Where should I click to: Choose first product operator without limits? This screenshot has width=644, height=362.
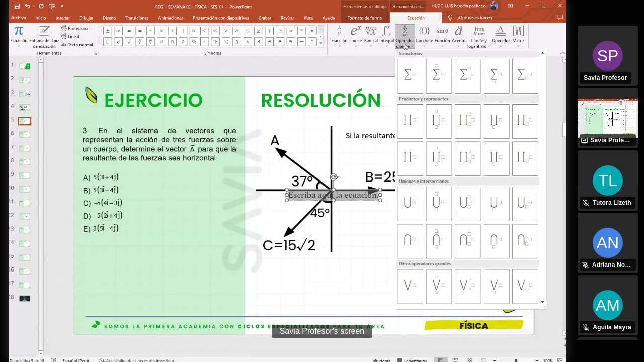(410, 121)
